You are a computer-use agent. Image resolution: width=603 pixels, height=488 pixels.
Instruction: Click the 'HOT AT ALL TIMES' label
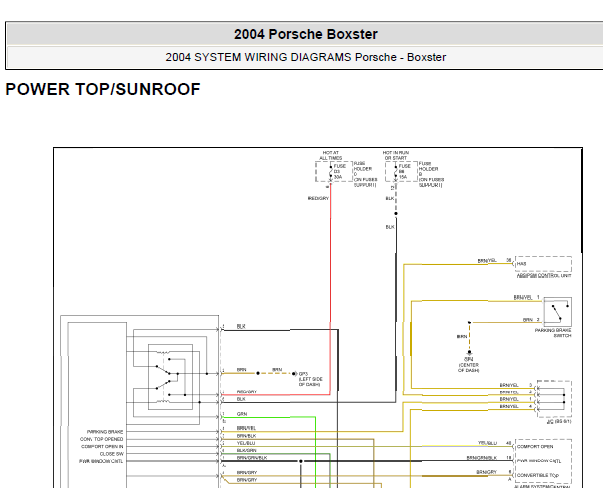pyautogui.click(x=330, y=155)
